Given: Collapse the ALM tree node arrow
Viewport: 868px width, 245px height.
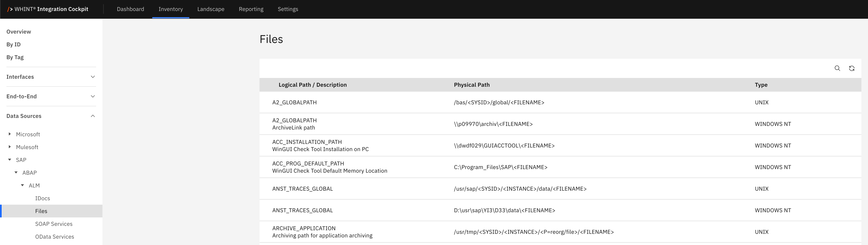Looking at the screenshot, I should [23, 185].
